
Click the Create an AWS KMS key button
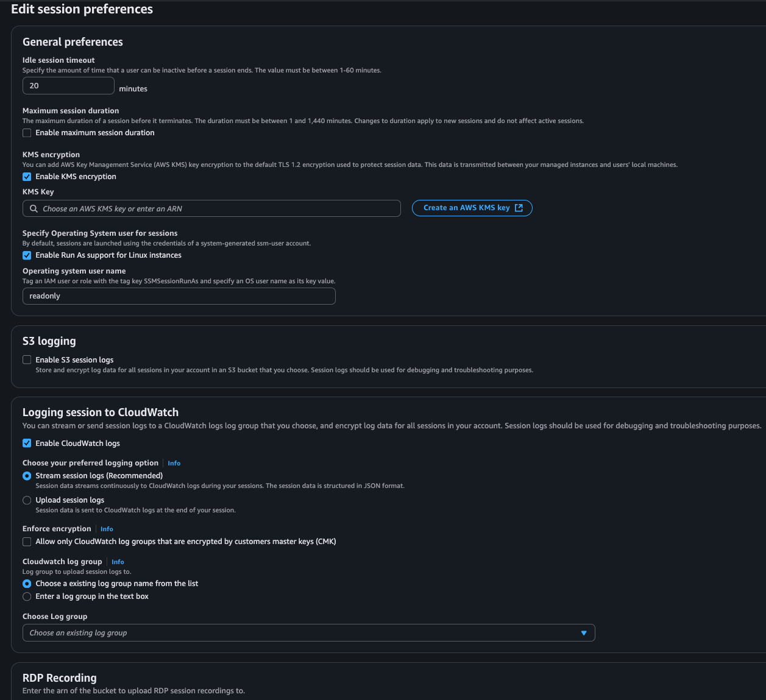[467, 208]
